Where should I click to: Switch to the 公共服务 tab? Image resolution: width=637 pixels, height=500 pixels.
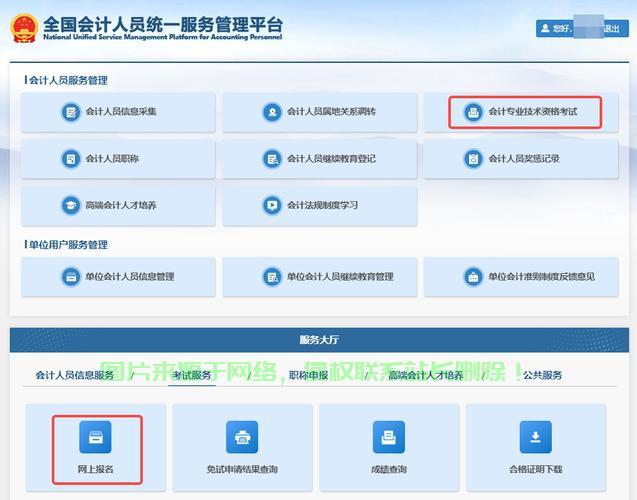tap(542, 375)
